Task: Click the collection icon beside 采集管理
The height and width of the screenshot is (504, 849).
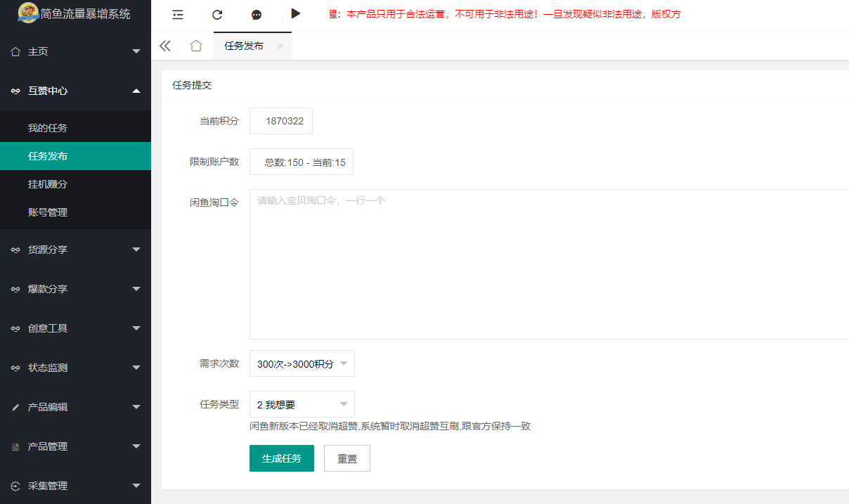Action: 17,485
